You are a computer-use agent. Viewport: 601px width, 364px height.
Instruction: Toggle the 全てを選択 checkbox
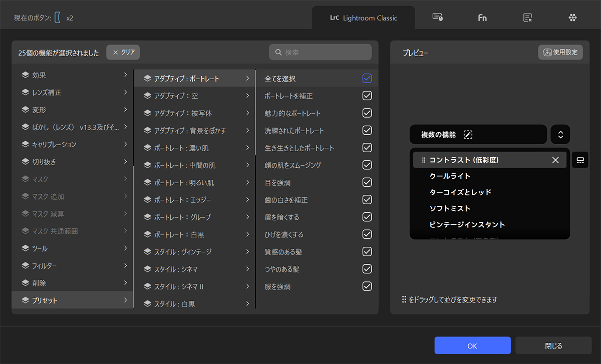(x=367, y=79)
